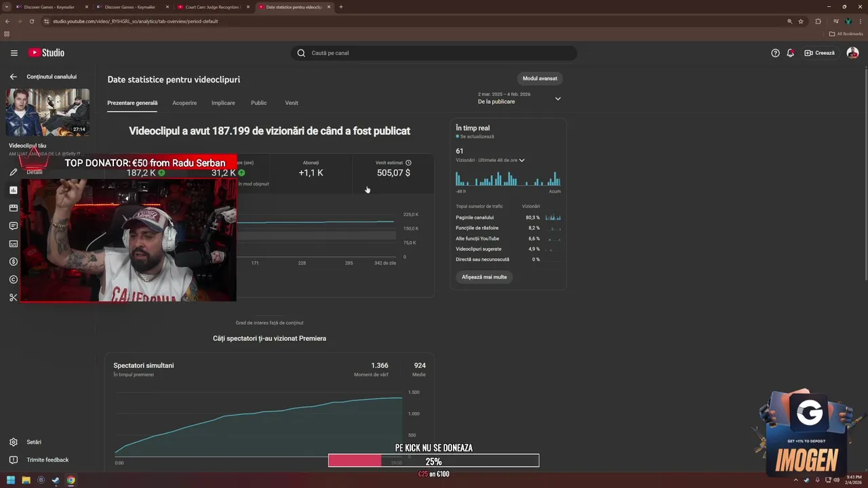The width and height of the screenshot is (868, 488).
Task: Click Afișează mai multe button
Action: click(484, 277)
